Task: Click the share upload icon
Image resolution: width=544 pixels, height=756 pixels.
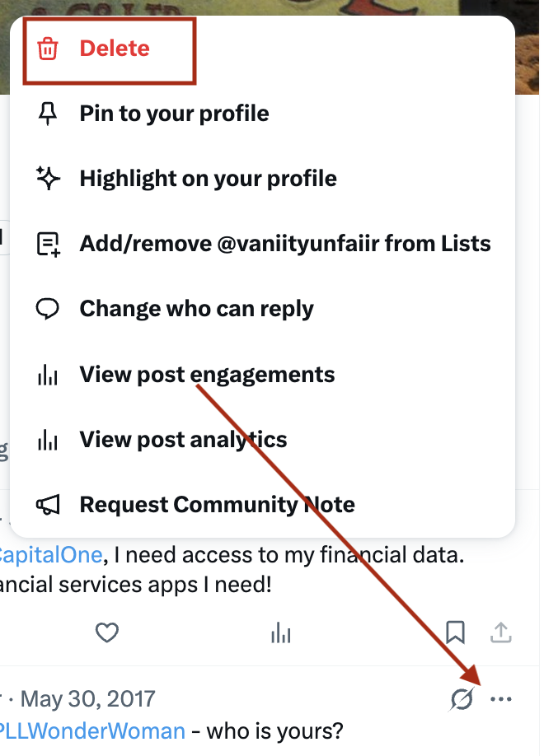Action: pyautogui.click(x=501, y=632)
